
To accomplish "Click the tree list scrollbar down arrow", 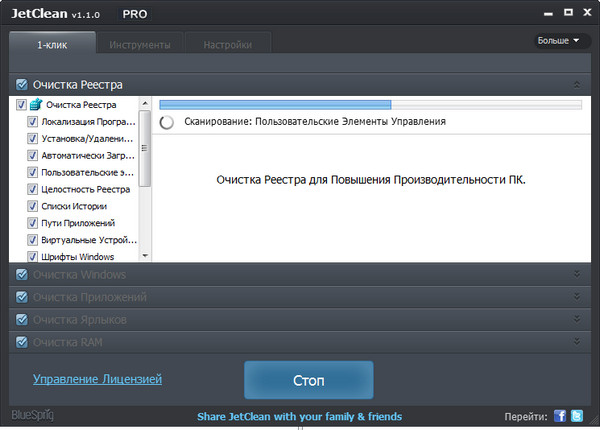I will point(145,256).
